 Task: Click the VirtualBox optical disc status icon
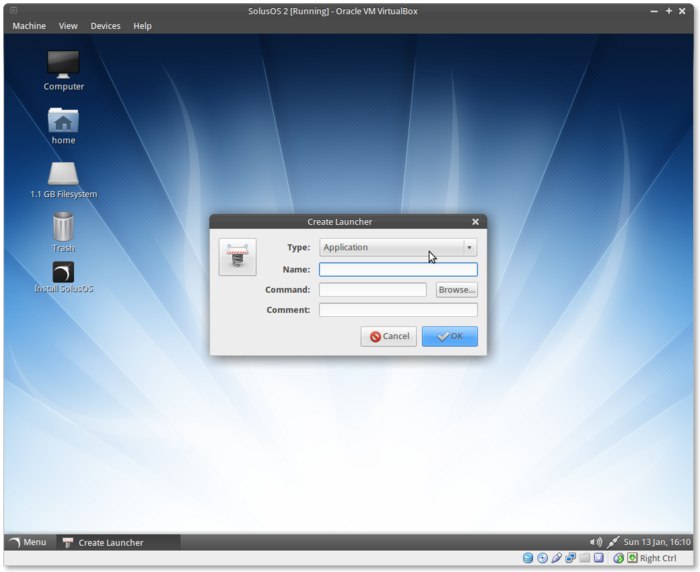tap(542, 558)
